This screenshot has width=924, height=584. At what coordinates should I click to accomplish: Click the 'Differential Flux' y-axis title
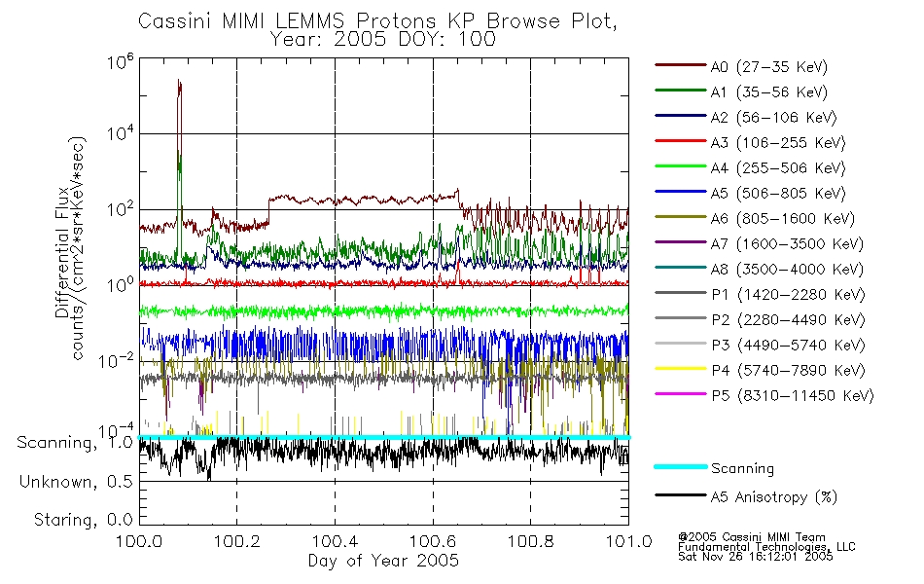[62, 252]
